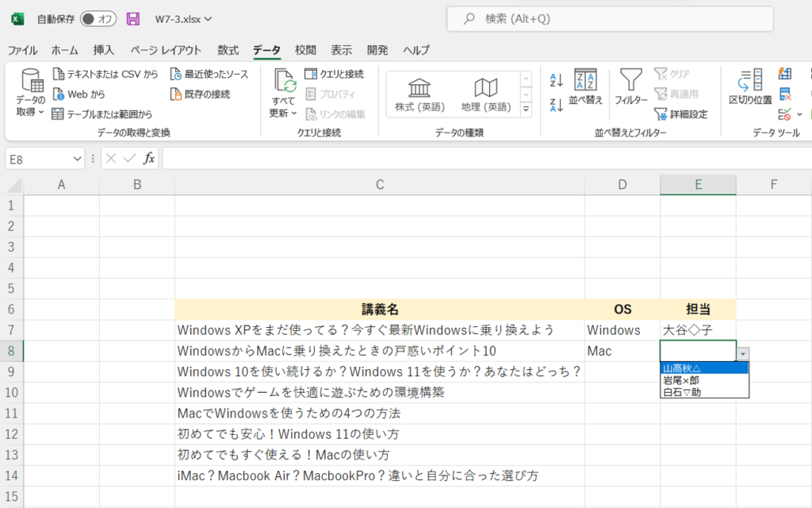Image resolution: width=812 pixels, height=508 pixels.
Task: Select the 地理 (英語) data type
Action: pyautogui.click(x=486, y=95)
